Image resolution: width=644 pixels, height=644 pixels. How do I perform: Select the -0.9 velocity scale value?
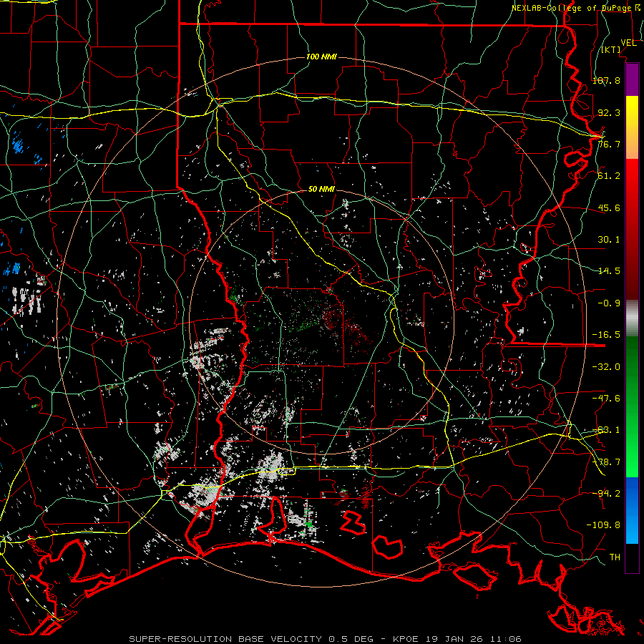coord(609,303)
